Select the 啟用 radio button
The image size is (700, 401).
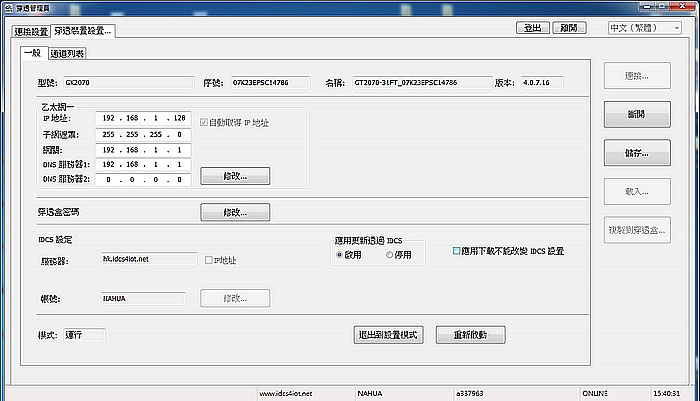point(340,255)
